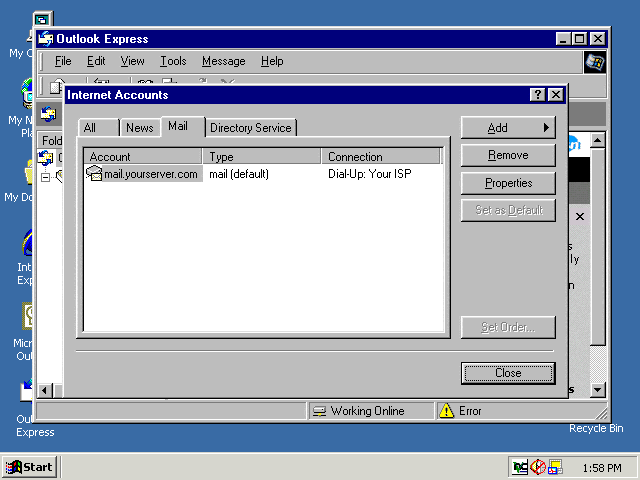Image resolution: width=640 pixels, height=480 pixels.
Task: Click the question mark help button
Action: [538, 95]
